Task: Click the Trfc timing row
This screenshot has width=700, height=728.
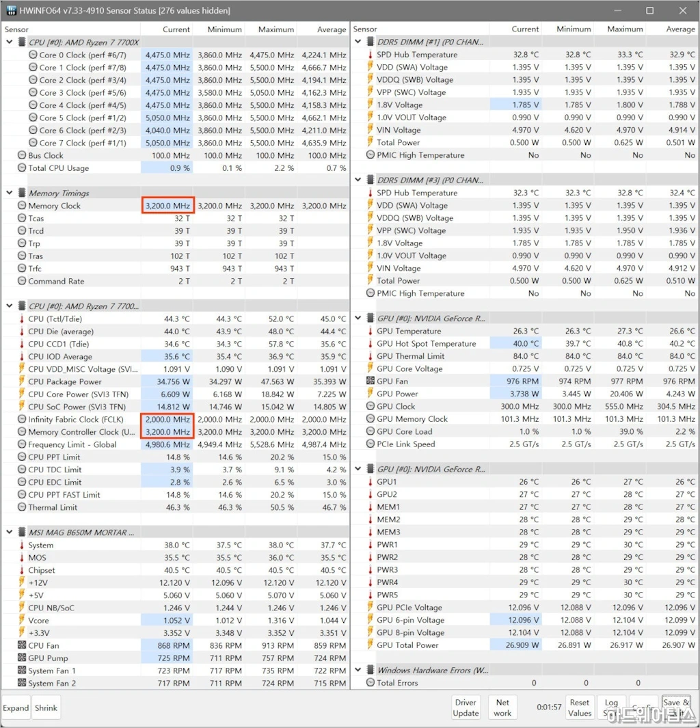Action: pos(175,269)
